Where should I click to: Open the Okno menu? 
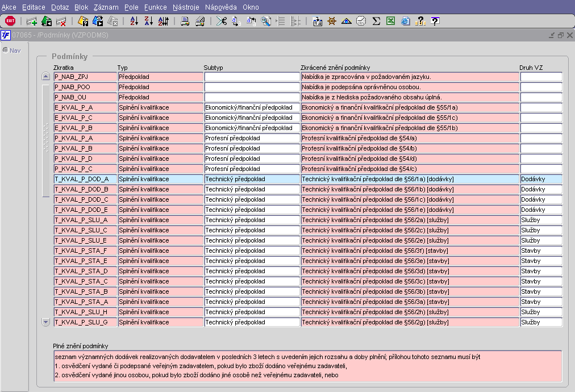coord(251,7)
